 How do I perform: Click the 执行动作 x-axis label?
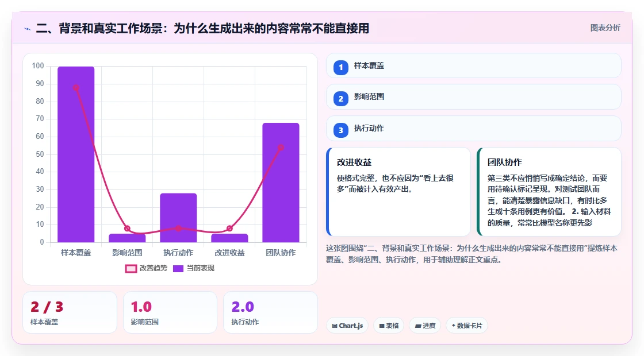[178, 253]
